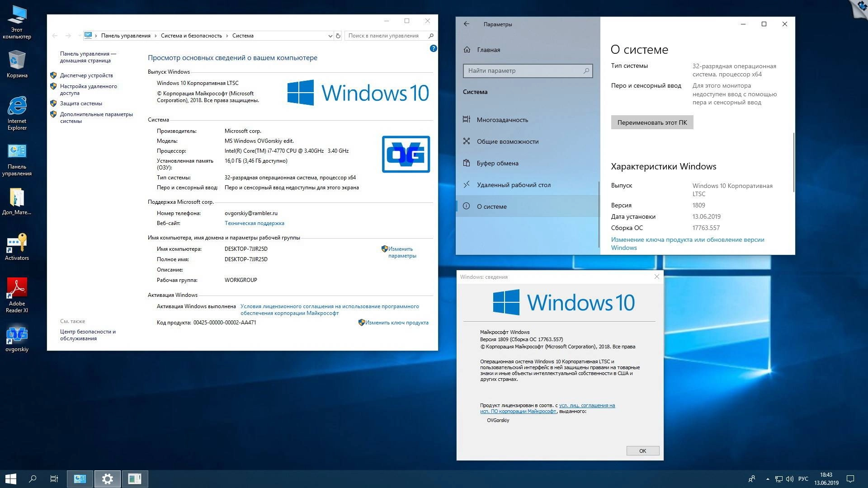Image resolution: width=868 pixels, height=488 pixels.
Task: Click Система и безопасность breadcrumb
Action: click(x=191, y=36)
